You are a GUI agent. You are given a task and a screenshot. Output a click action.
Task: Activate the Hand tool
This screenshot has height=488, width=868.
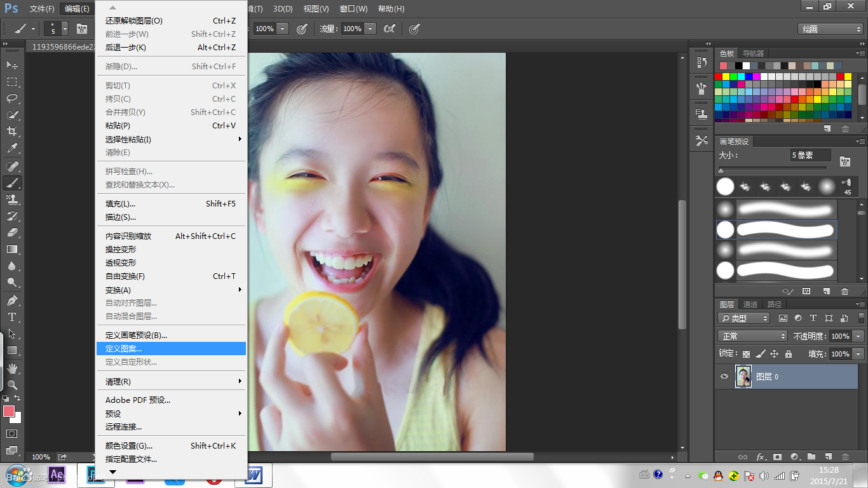[x=12, y=368]
